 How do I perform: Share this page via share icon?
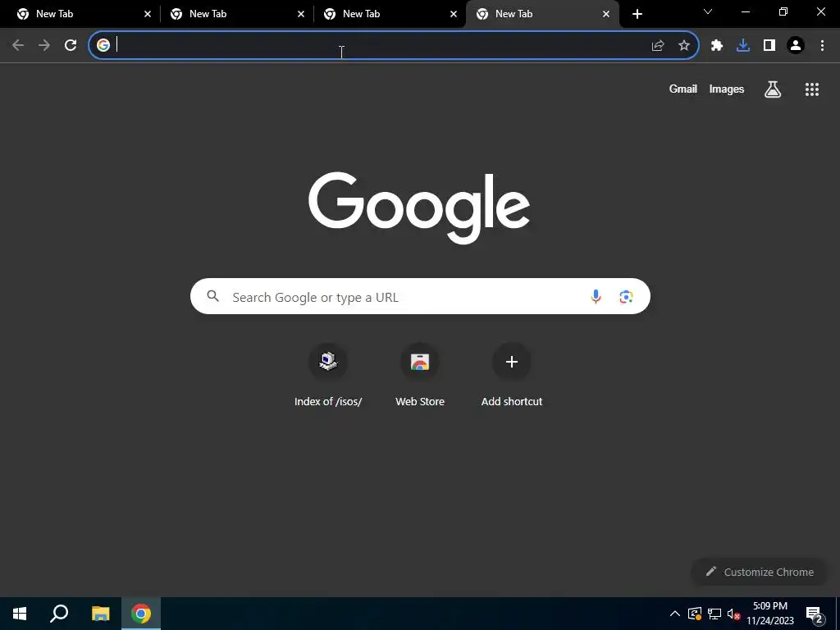click(x=658, y=46)
